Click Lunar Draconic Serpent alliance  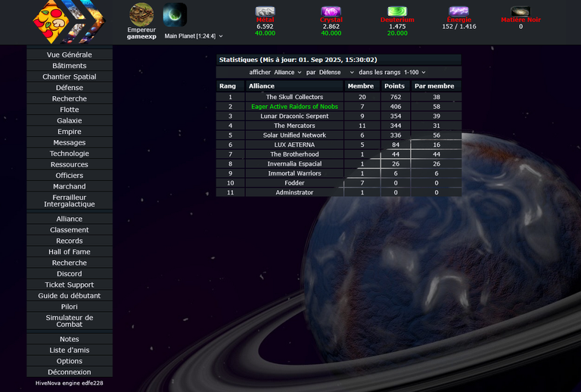click(294, 116)
